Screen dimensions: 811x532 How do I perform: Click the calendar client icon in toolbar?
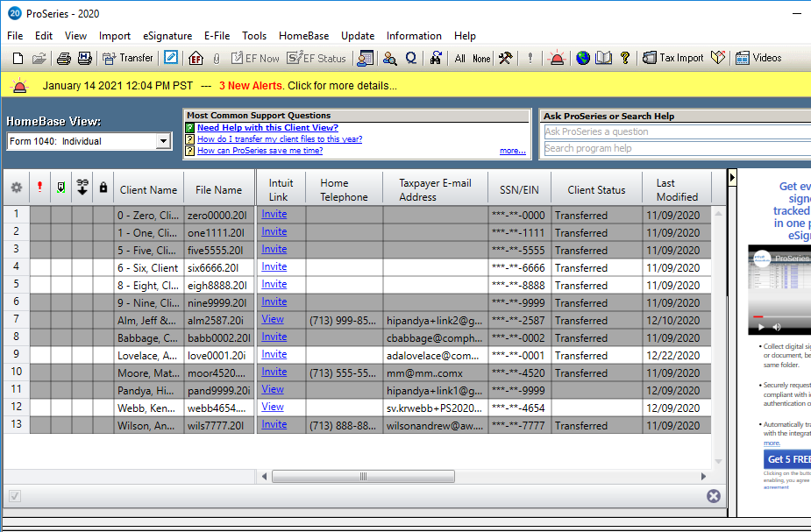(x=365, y=58)
